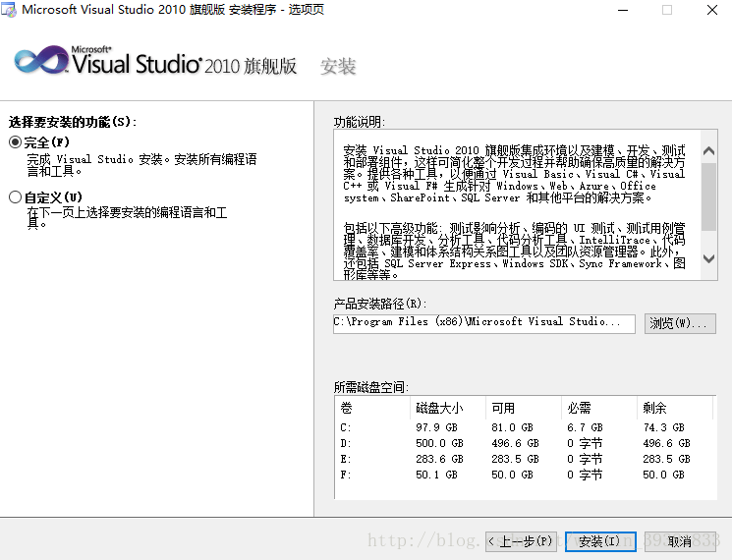Image resolution: width=732 pixels, height=560 pixels.
Task: Close the installer window
Action: point(712,10)
